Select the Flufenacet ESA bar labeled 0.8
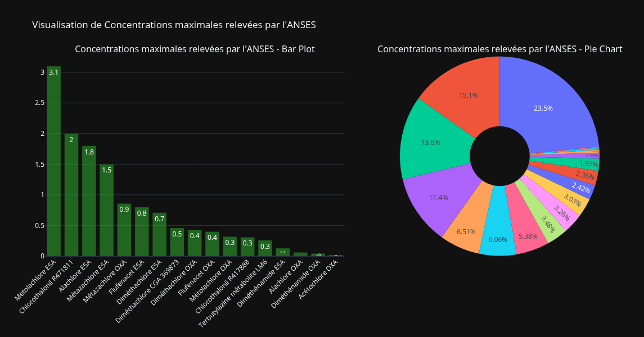Viewport: 644px width, 337px height. (x=142, y=231)
